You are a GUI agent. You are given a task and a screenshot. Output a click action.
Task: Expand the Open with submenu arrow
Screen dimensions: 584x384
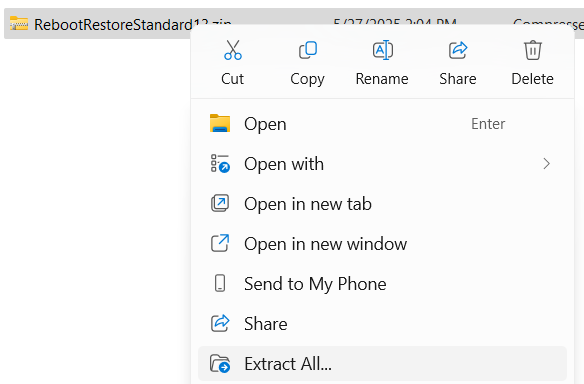[546, 164]
